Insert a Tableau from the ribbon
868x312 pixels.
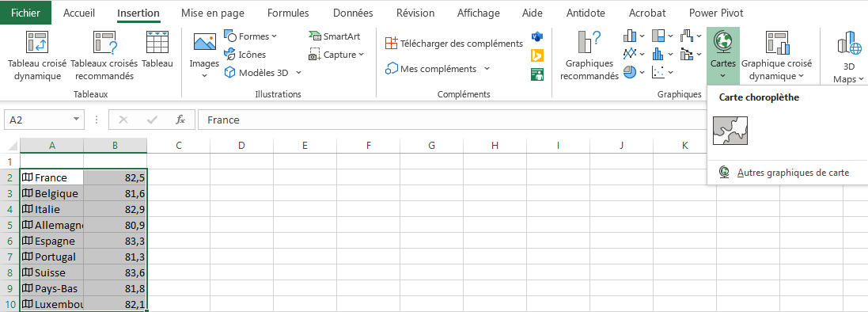(157, 50)
